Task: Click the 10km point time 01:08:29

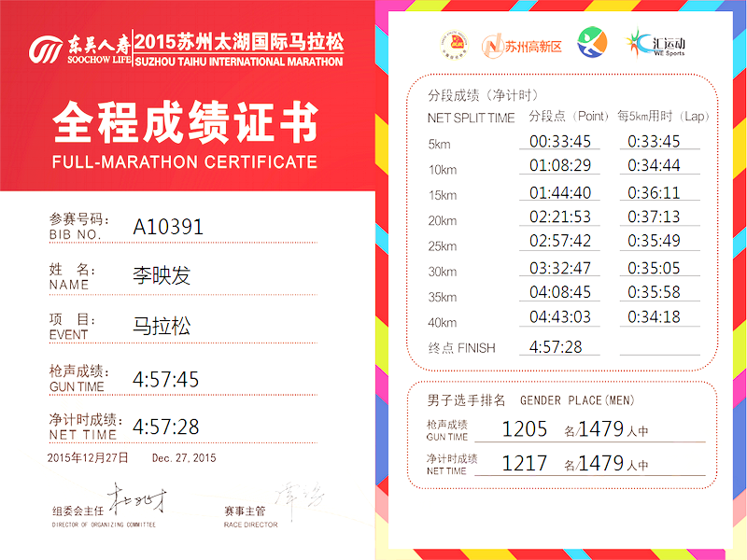Action: pos(560,165)
